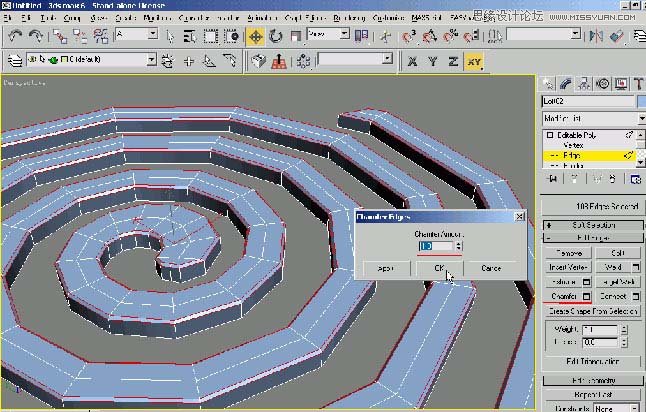The width and height of the screenshot is (646, 412).
Task: Click the Array tool cube icon
Action: [258, 61]
